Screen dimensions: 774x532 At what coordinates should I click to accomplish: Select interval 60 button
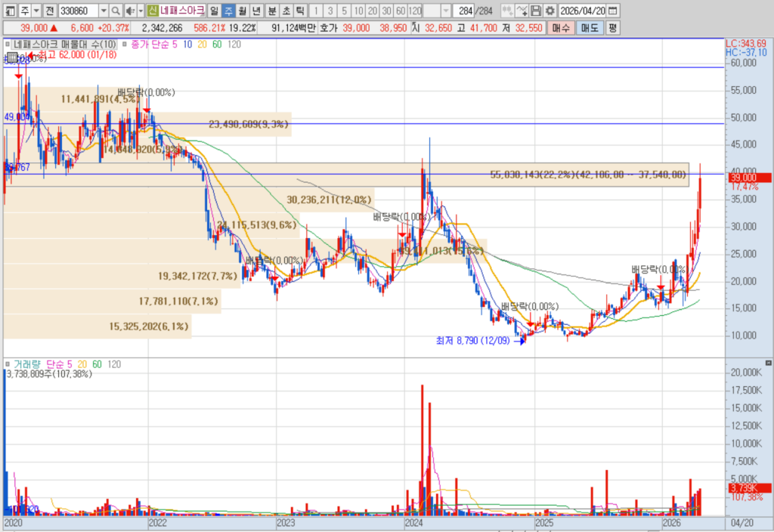(401, 11)
